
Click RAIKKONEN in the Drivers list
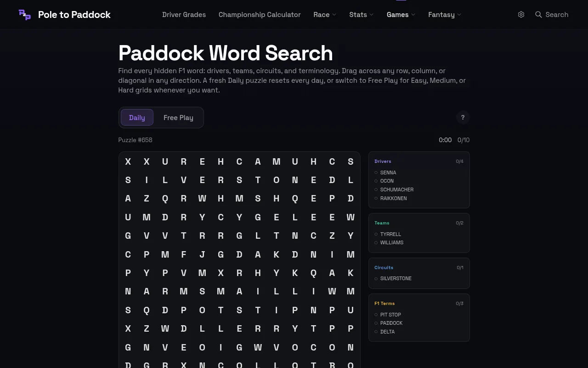[393, 198]
